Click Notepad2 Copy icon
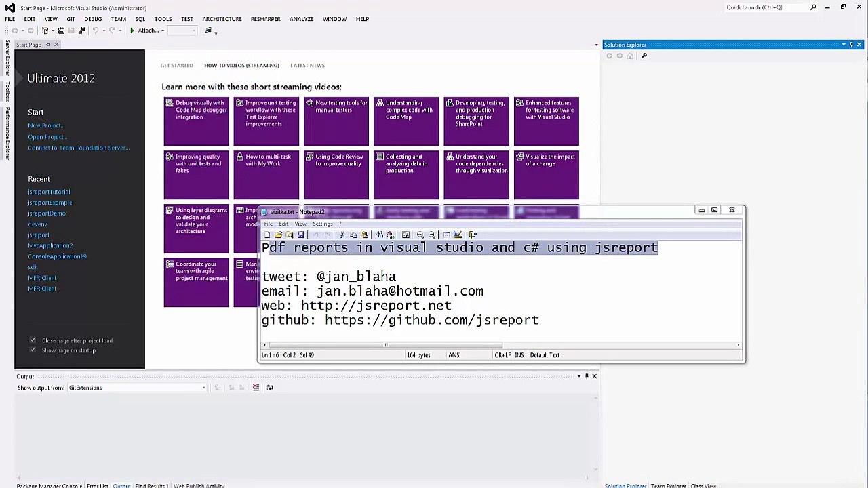 pos(353,235)
